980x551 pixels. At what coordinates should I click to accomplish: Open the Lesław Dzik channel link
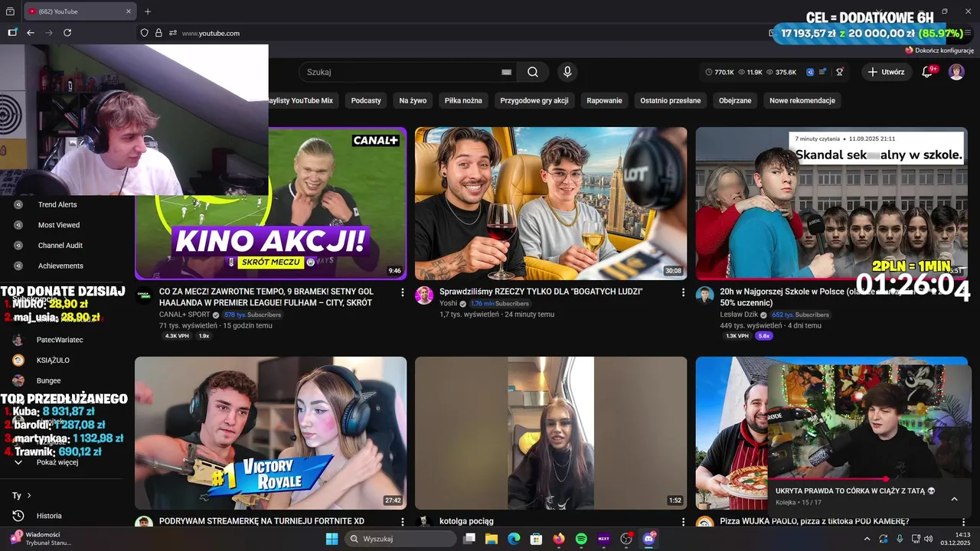click(740, 315)
